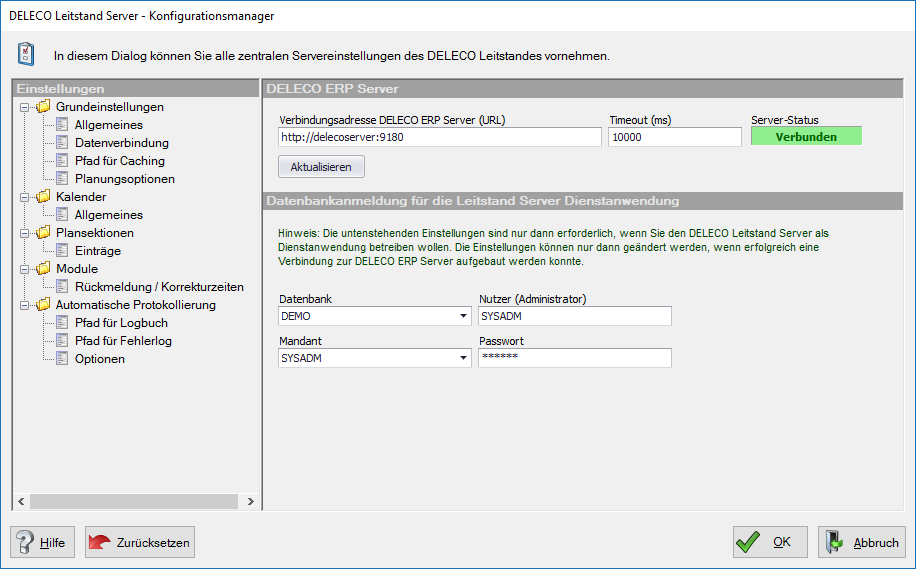Click the Nutzer (Administrator) input field

tap(575, 316)
